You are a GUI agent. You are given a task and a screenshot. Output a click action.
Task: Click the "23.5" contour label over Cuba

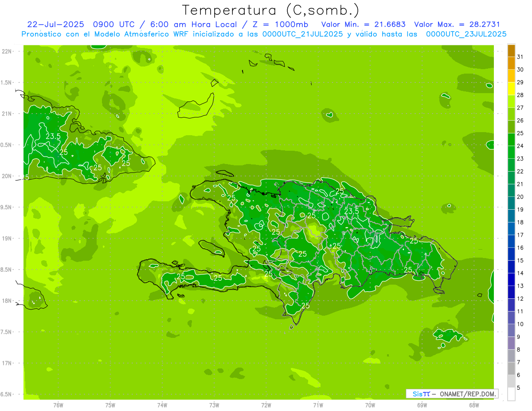[x=53, y=137]
